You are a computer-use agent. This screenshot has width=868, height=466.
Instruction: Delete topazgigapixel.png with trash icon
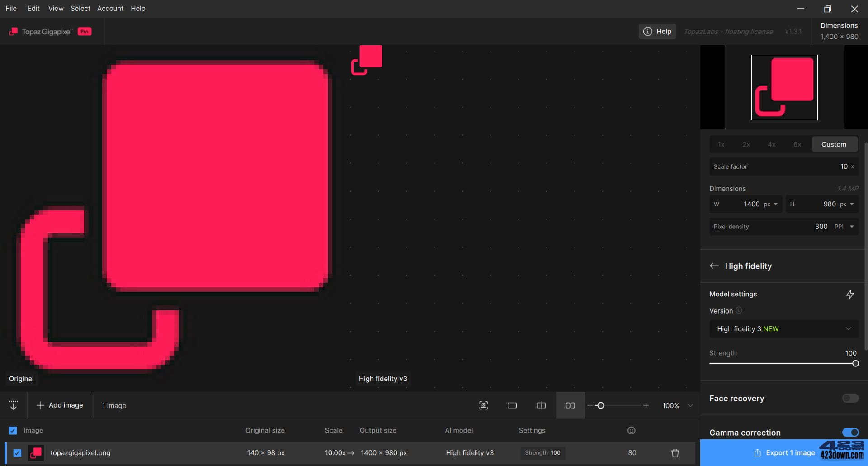click(x=675, y=453)
